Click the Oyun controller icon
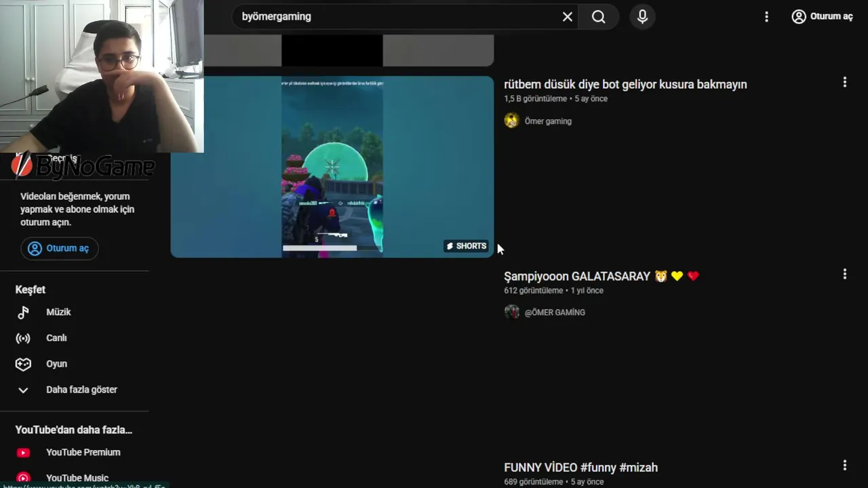The image size is (868, 488). pyautogui.click(x=23, y=364)
